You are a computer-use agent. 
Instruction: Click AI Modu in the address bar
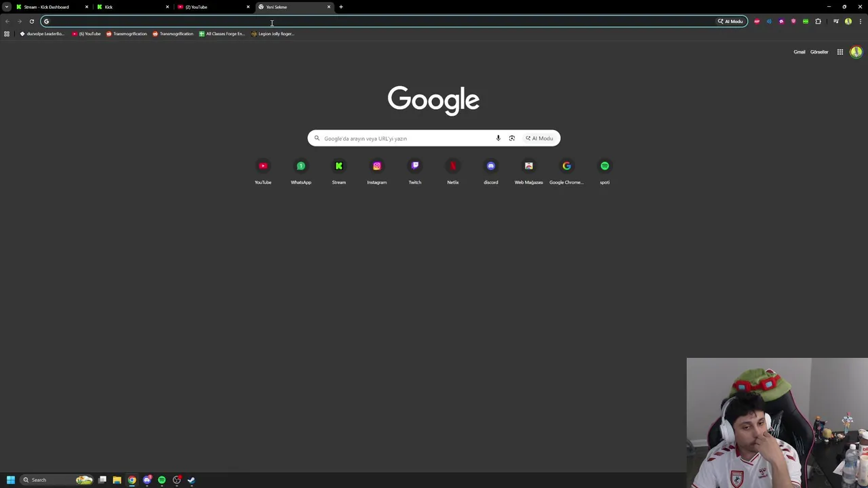[x=730, y=21]
